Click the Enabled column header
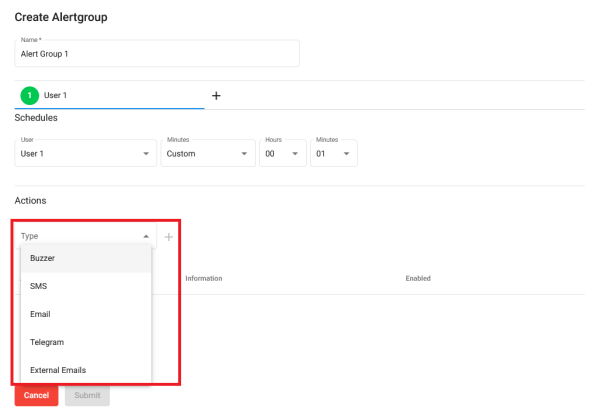The width and height of the screenshot is (600, 415). [418, 278]
